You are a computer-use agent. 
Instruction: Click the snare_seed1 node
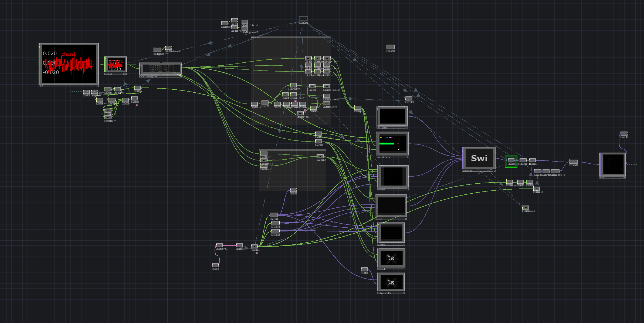click(x=327, y=96)
